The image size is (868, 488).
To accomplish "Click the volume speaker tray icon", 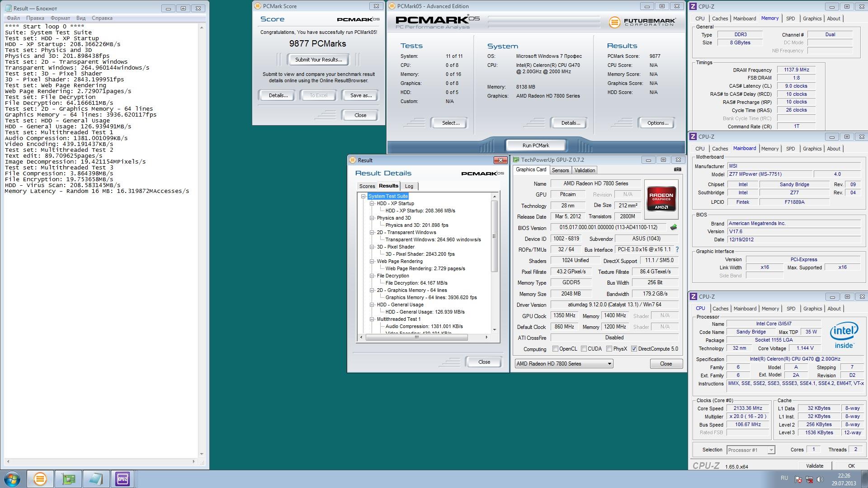I will (x=820, y=479).
